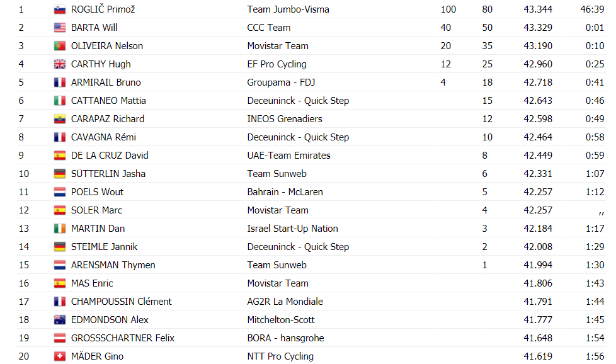616x364 pixels.
Task: Open the Team Jumbo-Visma team link
Action: click(x=288, y=9)
